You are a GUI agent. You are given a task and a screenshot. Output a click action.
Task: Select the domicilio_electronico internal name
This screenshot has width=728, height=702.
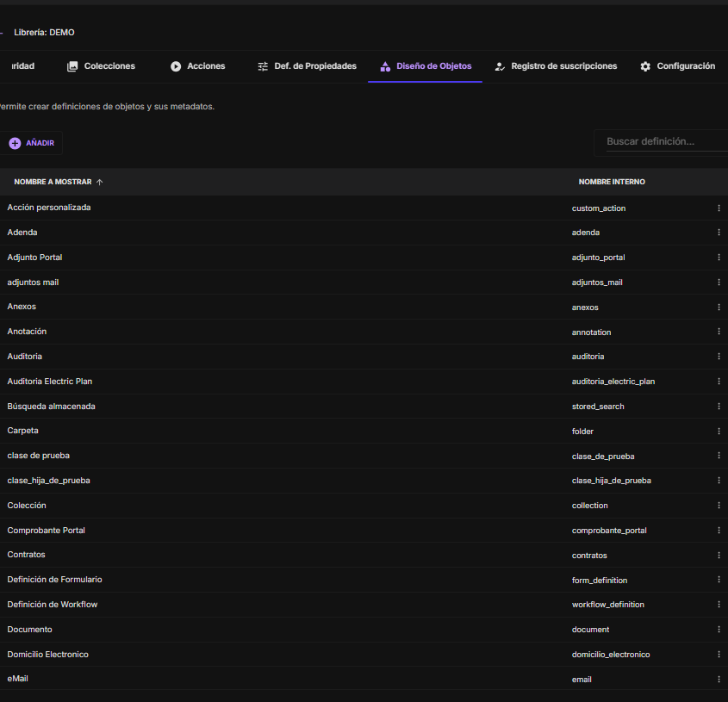pyautogui.click(x=611, y=655)
